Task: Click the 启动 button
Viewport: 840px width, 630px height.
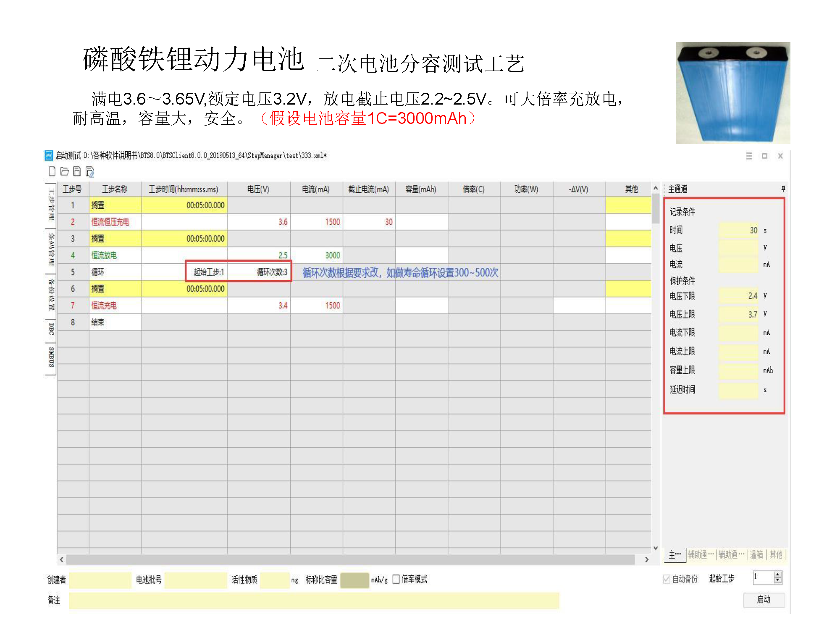Action: [x=764, y=599]
